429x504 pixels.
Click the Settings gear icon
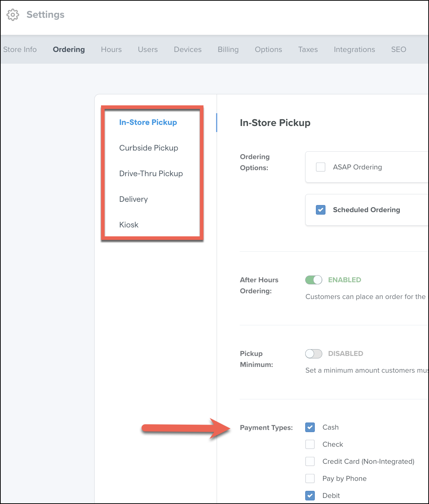point(13,15)
